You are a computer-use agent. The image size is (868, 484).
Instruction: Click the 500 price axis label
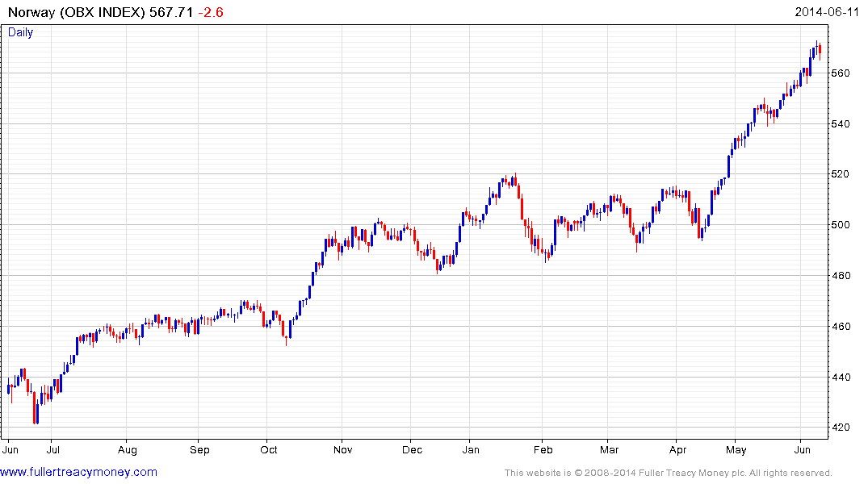pos(841,225)
